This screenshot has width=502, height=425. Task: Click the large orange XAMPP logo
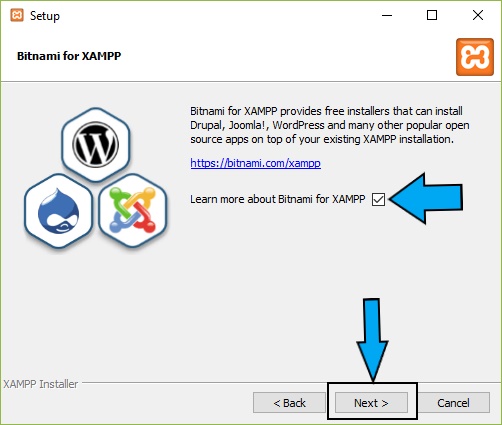[x=475, y=57]
